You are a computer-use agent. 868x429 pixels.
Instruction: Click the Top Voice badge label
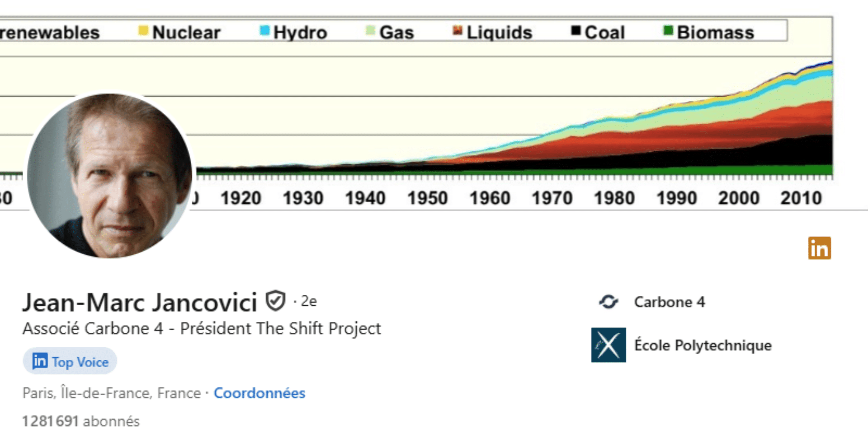[80, 362]
